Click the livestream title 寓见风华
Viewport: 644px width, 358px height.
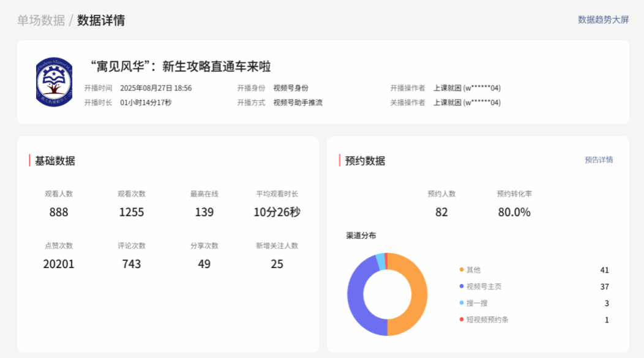[181, 67]
